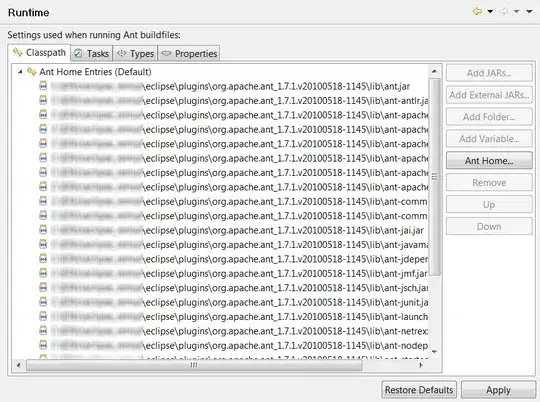Click jar icon of ant-jmf.jar entry
The height and width of the screenshot is (402, 540).
[43, 273]
